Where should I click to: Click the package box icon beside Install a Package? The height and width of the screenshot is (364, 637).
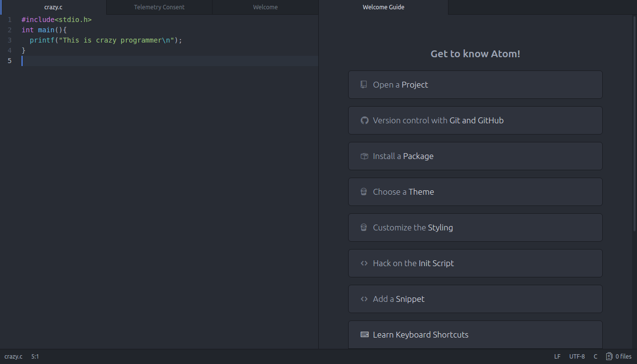(x=364, y=156)
